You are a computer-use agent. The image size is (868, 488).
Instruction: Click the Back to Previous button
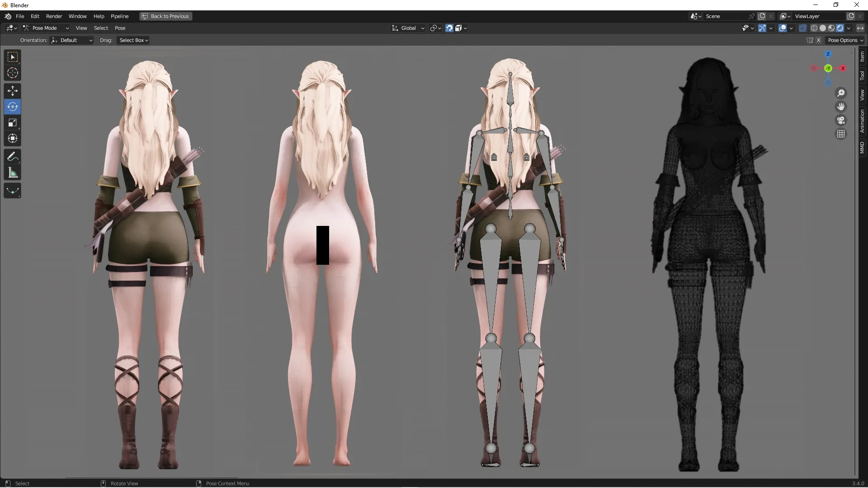pyautogui.click(x=165, y=16)
